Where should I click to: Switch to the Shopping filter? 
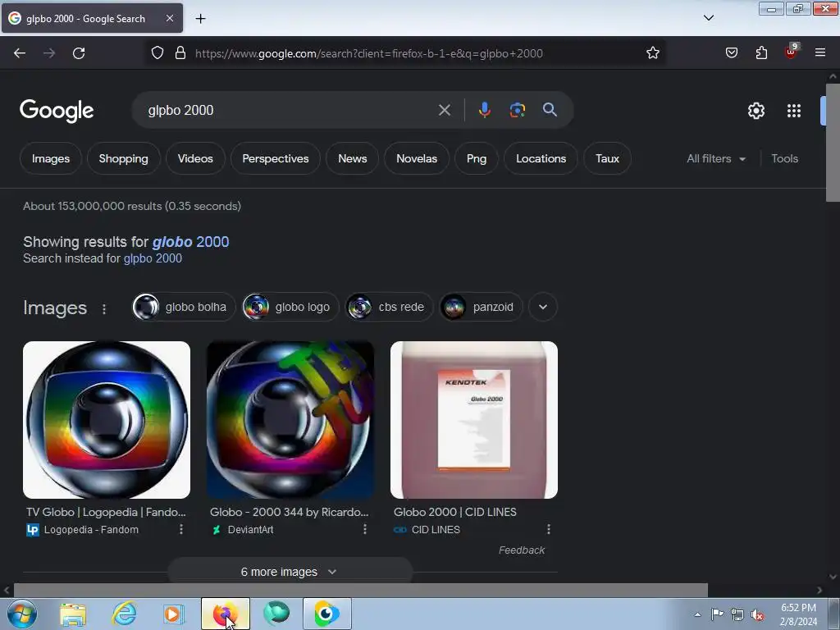coord(123,158)
